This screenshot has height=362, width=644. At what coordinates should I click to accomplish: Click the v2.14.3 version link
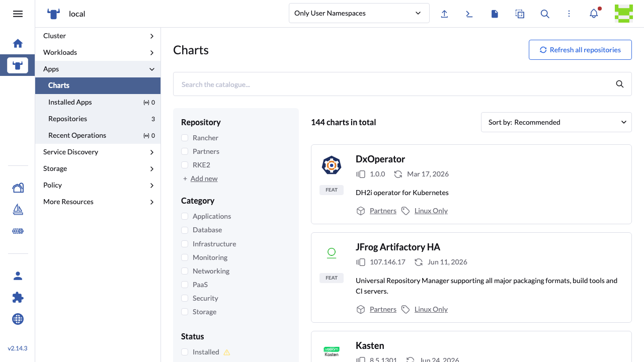click(18, 348)
